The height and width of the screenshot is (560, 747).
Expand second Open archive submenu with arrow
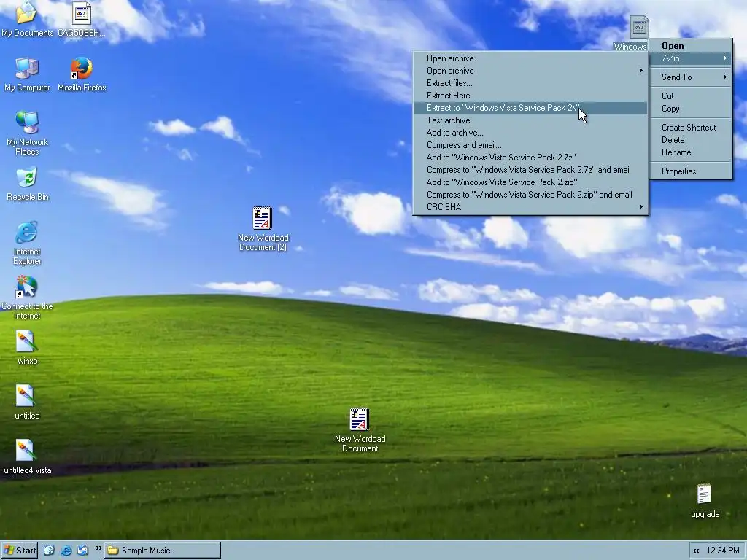(530, 71)
